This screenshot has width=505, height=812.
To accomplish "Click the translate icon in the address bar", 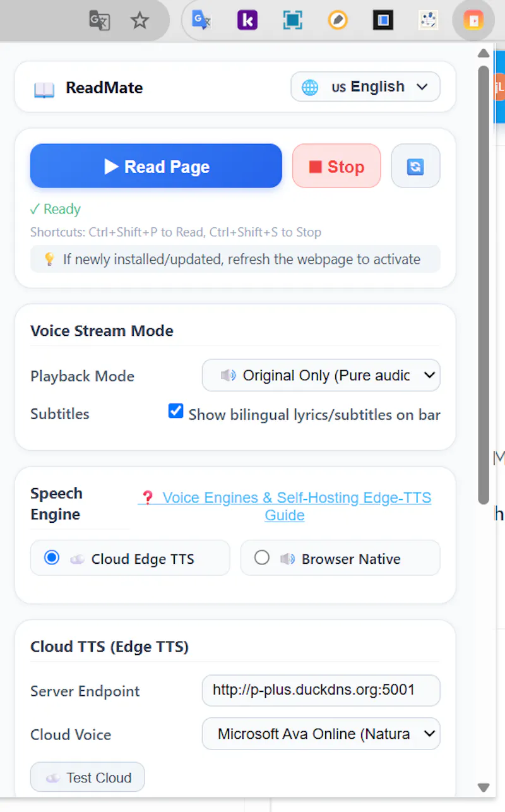I will 99,20.
